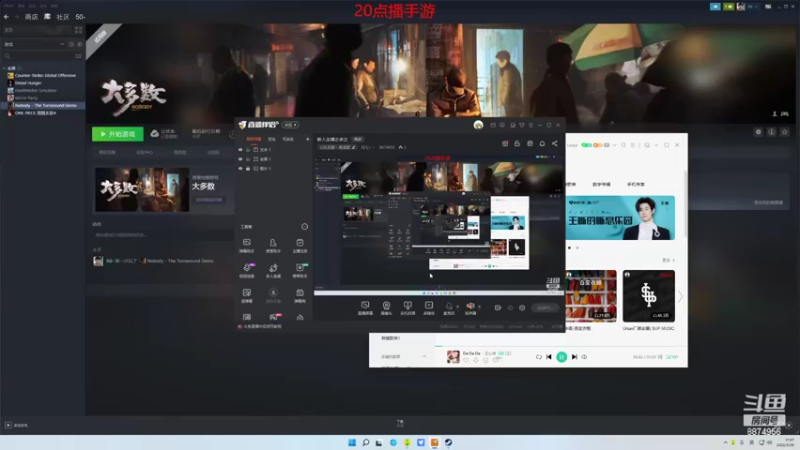
Task: Switch Steam library to grid view icon
Action: (x=78, y=30)
